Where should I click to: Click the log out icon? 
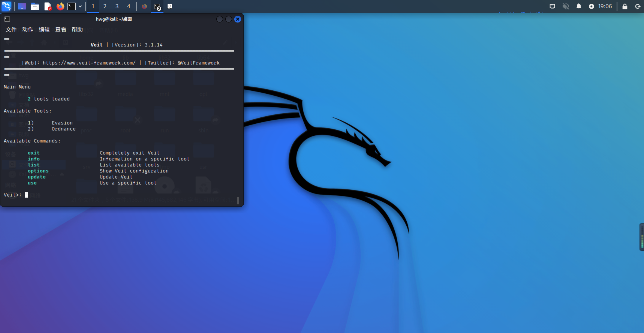click(638, 6)
